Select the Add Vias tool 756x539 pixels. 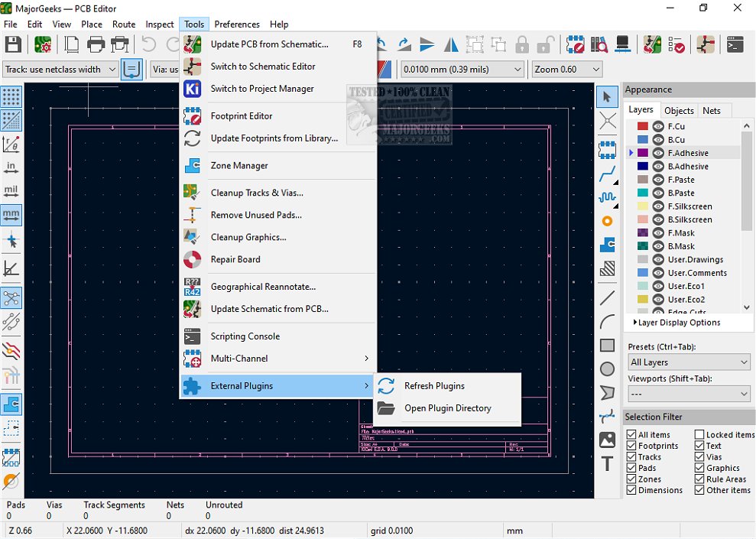coord(607,221)
